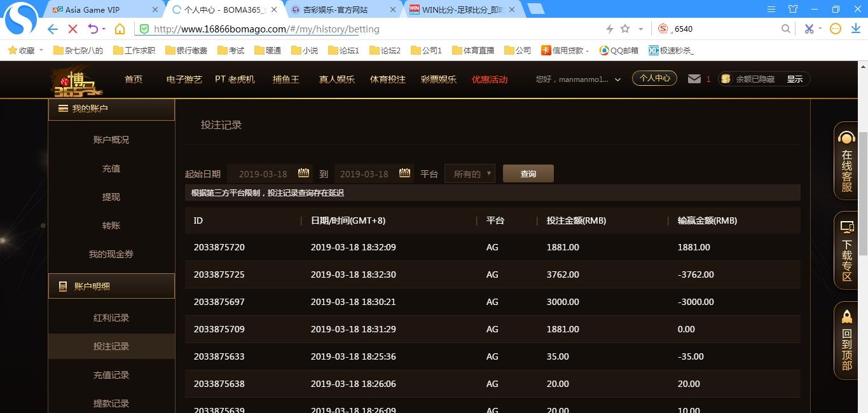Open the 体育投注 nav menu item
Image resolution: width=868 pixels, height=413 pixels.
coord(388,79)
